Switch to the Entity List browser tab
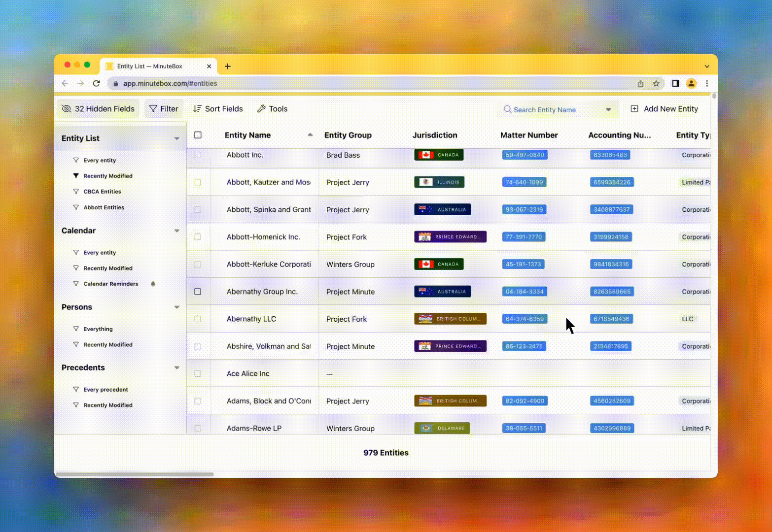The image size is (772, 532). point(149,66)
